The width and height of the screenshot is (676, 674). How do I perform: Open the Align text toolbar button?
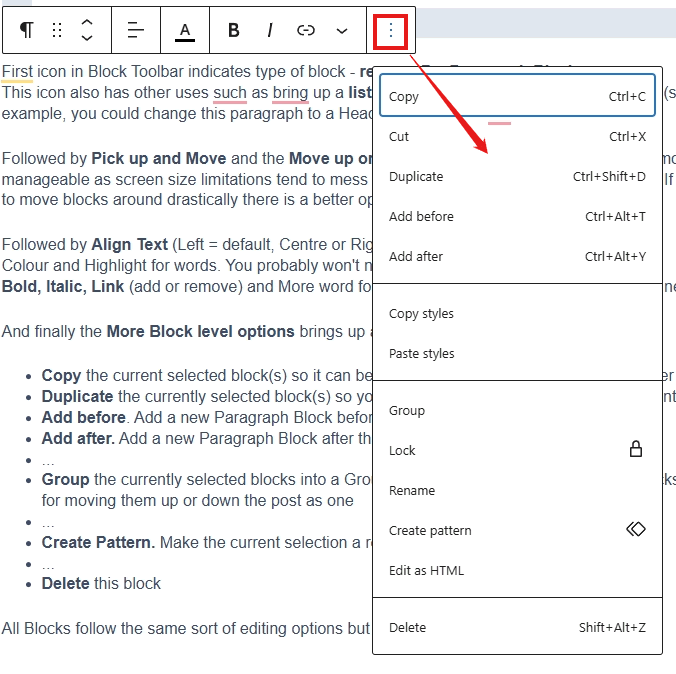(136, 30)
